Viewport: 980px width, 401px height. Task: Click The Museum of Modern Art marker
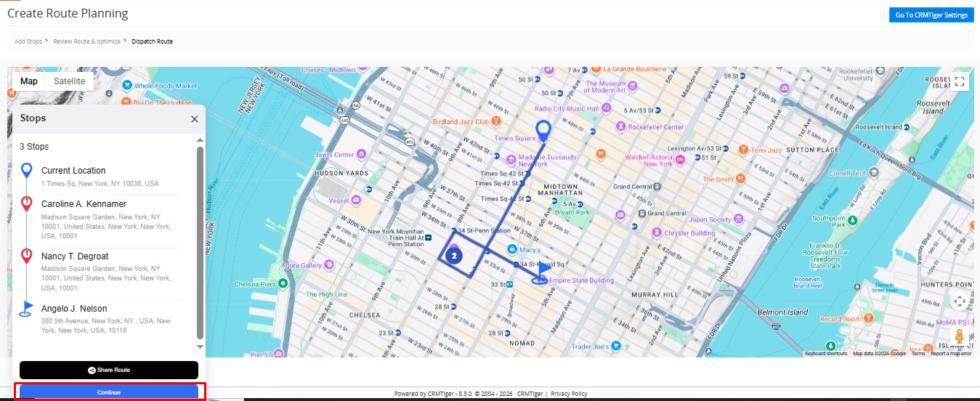[632, 86]
